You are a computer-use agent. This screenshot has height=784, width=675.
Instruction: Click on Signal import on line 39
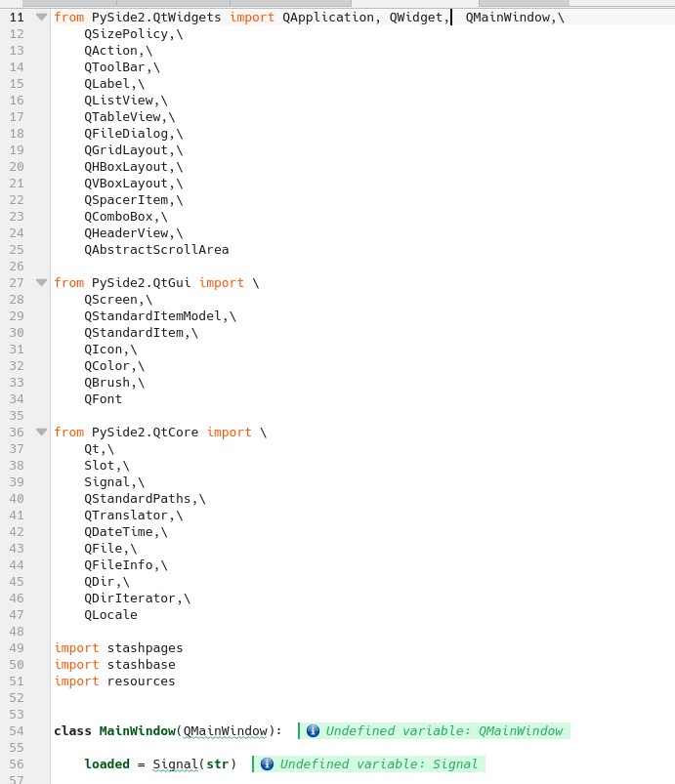(x=107, y=482)
